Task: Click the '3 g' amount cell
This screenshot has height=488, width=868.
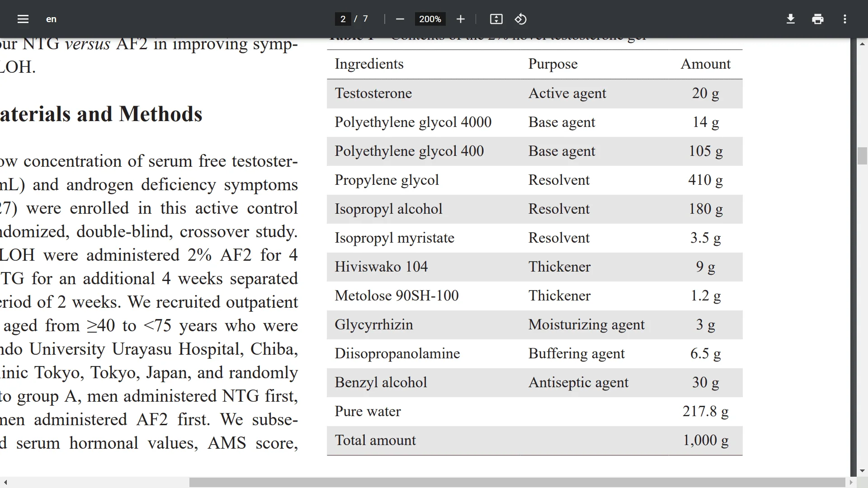Action: pyautogui.click(x=705, y=325)
